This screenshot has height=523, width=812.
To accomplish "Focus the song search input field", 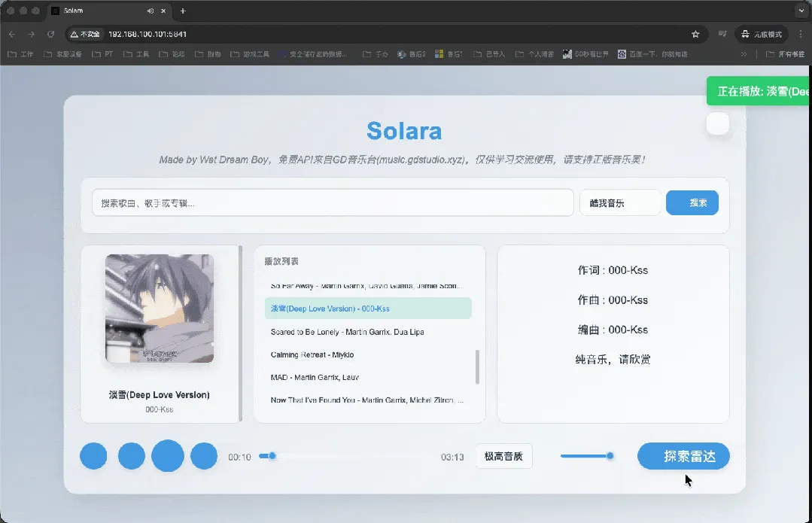I will [332, 202].
